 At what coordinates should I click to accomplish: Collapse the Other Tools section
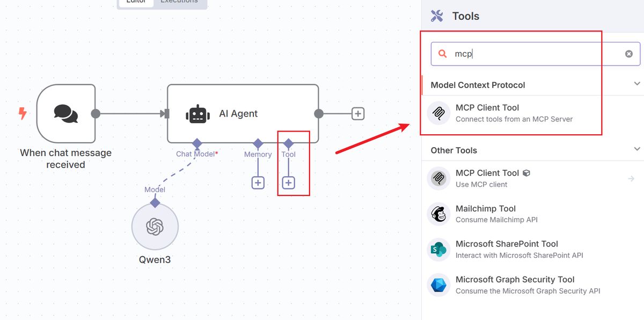(x=636, y=150)
